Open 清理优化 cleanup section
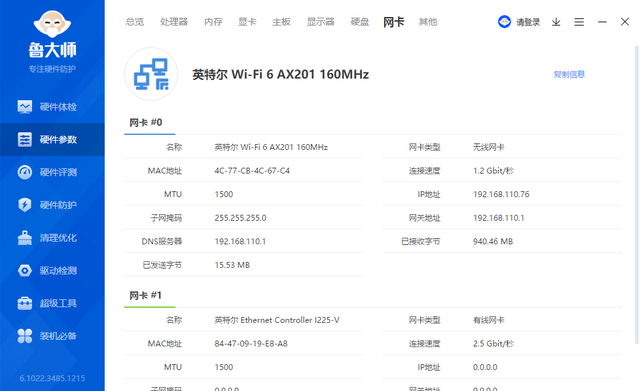Viewport: 640px width, 391px height. [x=52, y=238]
